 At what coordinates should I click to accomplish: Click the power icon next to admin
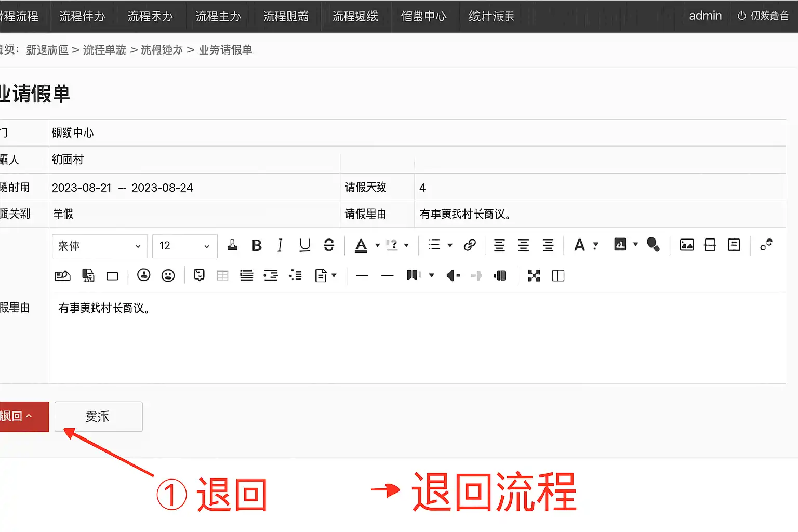[x=741, y=16]
